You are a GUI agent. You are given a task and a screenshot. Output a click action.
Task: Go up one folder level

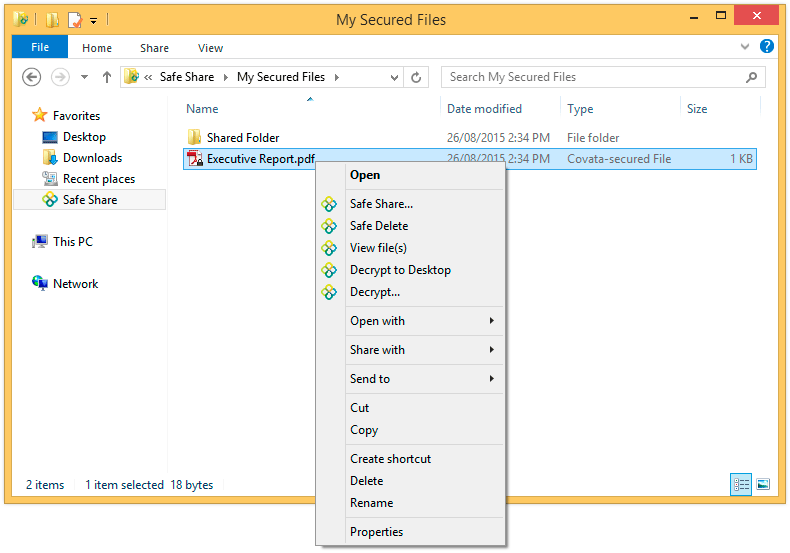point(106,77)
